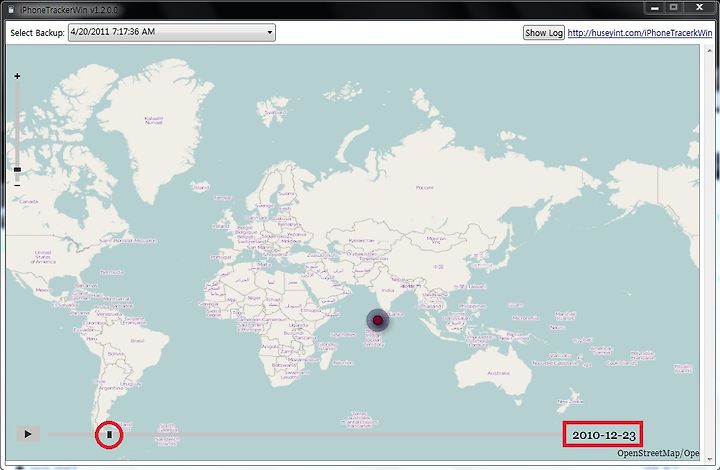Click the timeline slider thumb
Viewport: 720px width, 470px height.
[x=109, y=434]
